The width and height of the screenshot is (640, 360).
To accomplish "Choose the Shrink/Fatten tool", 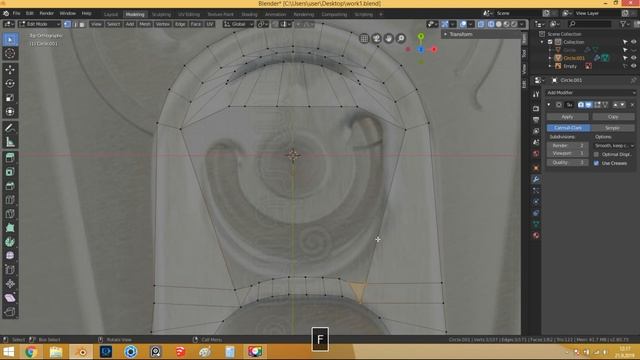I will [x=10, y=284].
